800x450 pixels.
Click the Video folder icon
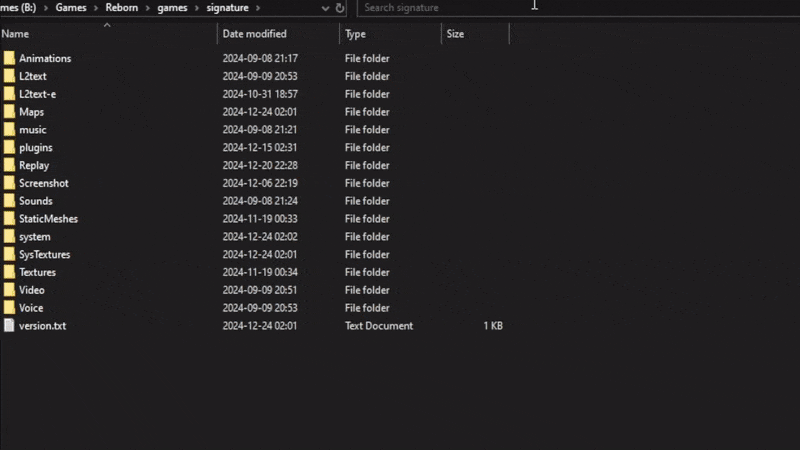pos(9,290)
